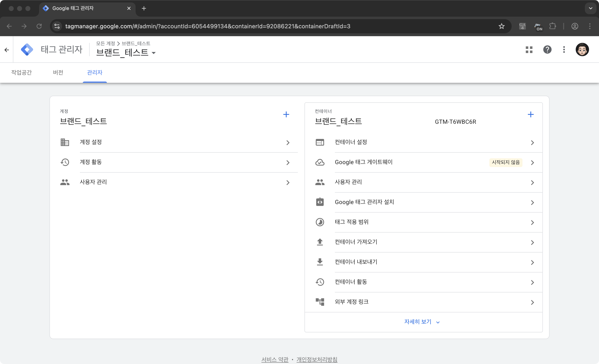Reload the page
This screenshot has width=599, height=364.
click(x=39, y=26)
